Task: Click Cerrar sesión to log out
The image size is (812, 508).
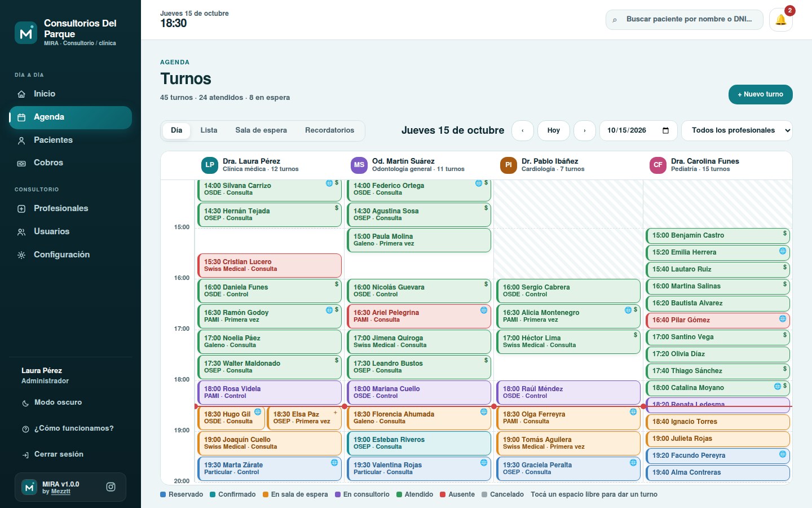Action: [70, 454]
